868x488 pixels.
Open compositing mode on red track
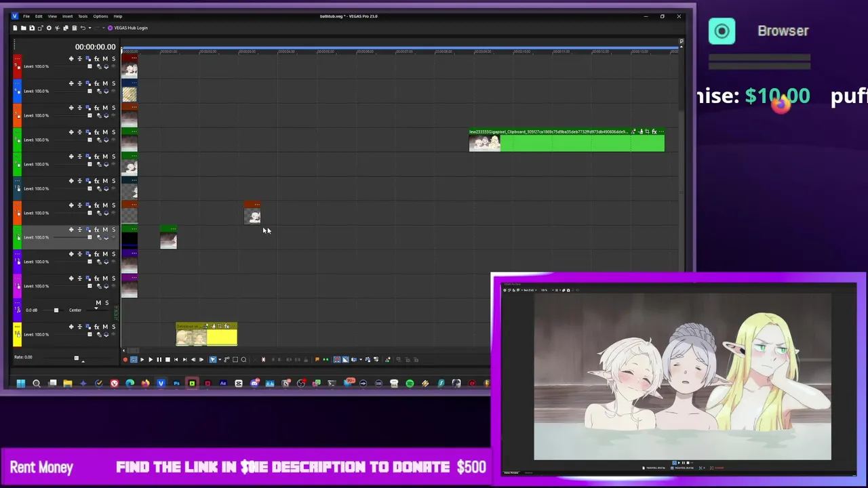pos(106,66)
